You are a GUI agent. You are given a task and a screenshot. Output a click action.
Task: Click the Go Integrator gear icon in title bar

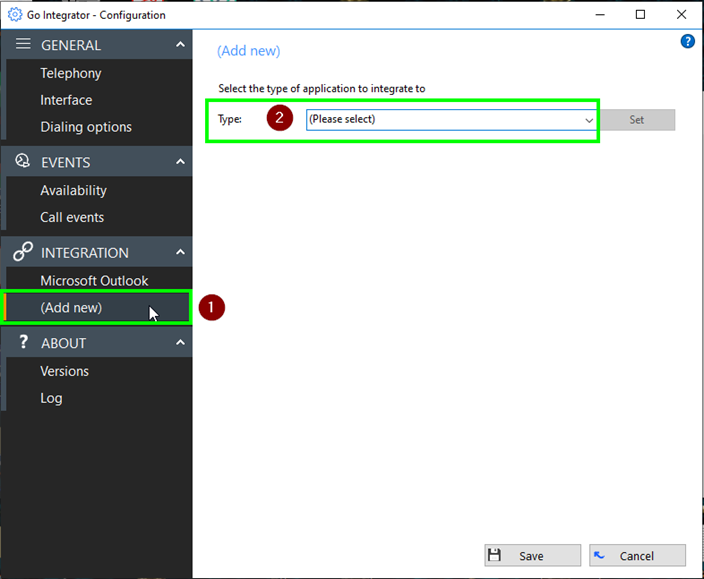pyautogui.click(x=15, y=15)
